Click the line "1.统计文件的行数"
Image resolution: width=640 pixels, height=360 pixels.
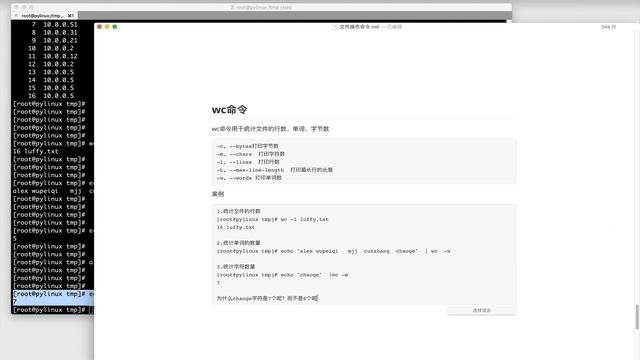click(238, 211)
